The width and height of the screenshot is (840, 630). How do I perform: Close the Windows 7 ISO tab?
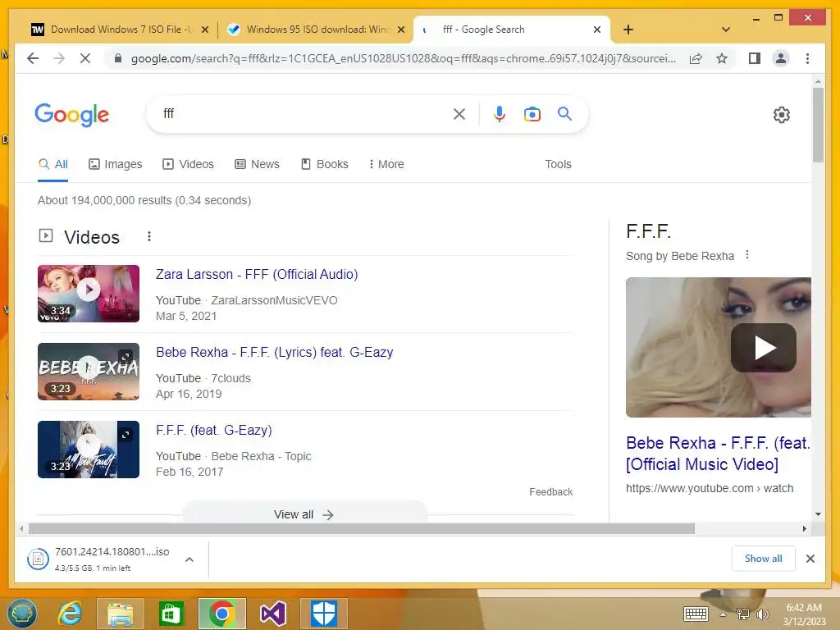coord(204,30)
